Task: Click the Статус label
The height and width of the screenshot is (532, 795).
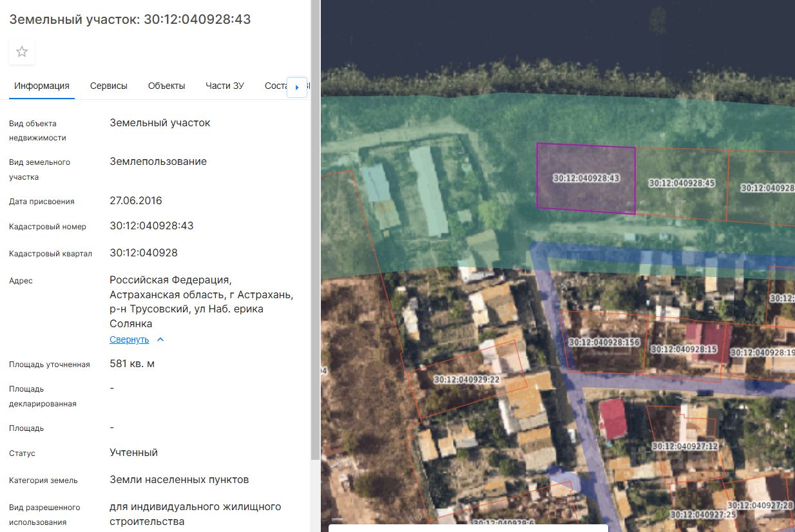Action: [22, 453]
